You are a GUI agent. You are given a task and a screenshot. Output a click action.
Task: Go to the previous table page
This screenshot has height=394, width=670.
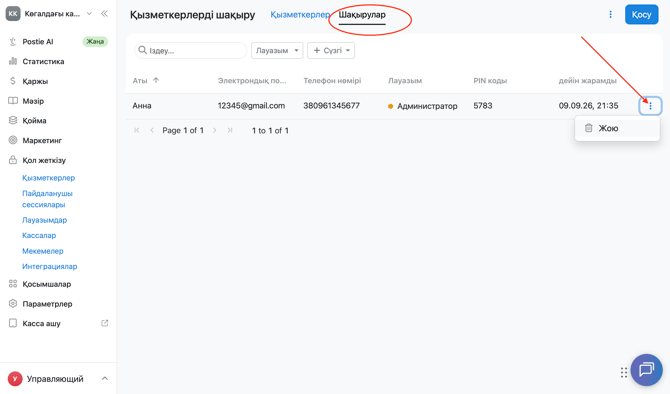152,130
